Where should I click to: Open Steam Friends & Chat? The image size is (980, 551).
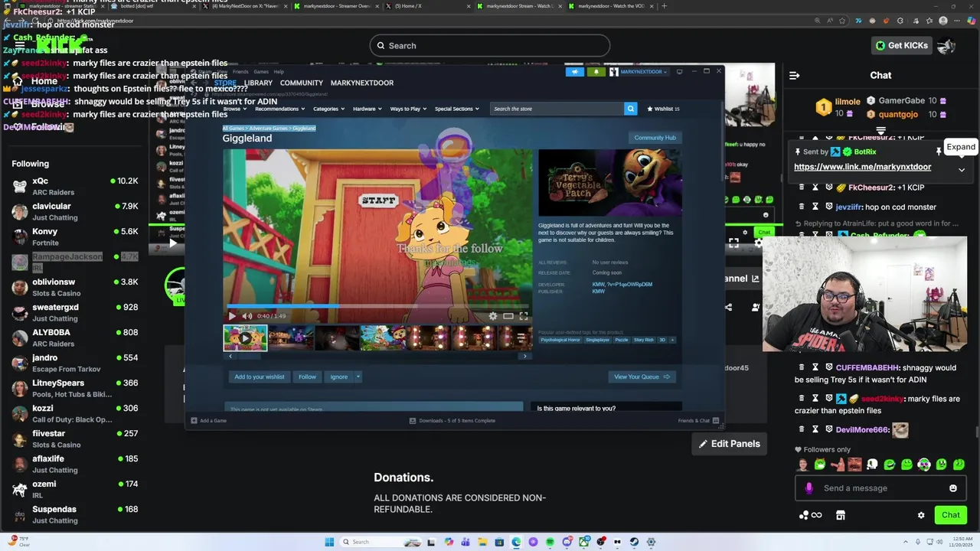pos(698,420)
